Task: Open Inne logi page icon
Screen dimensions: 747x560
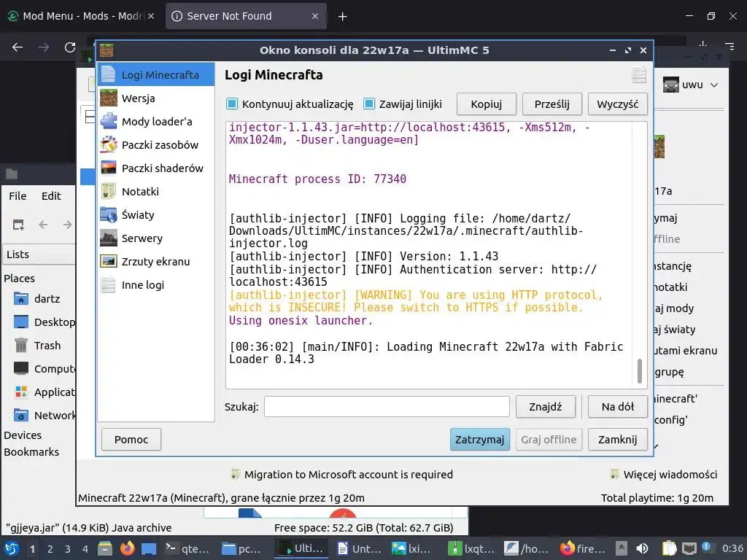Action: [109, 285]
